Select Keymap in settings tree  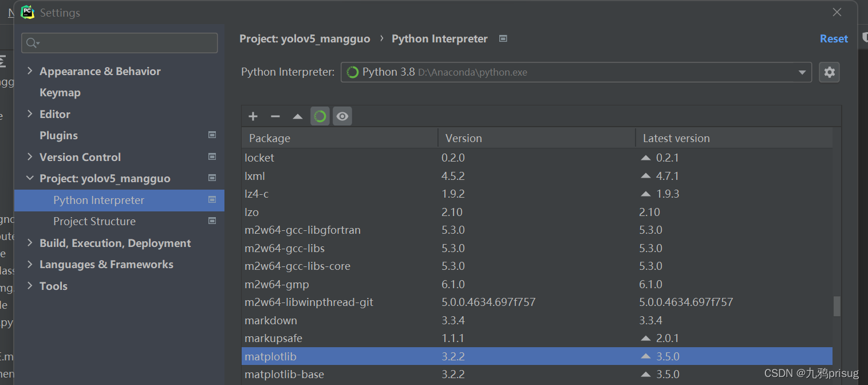coord(60,92)
